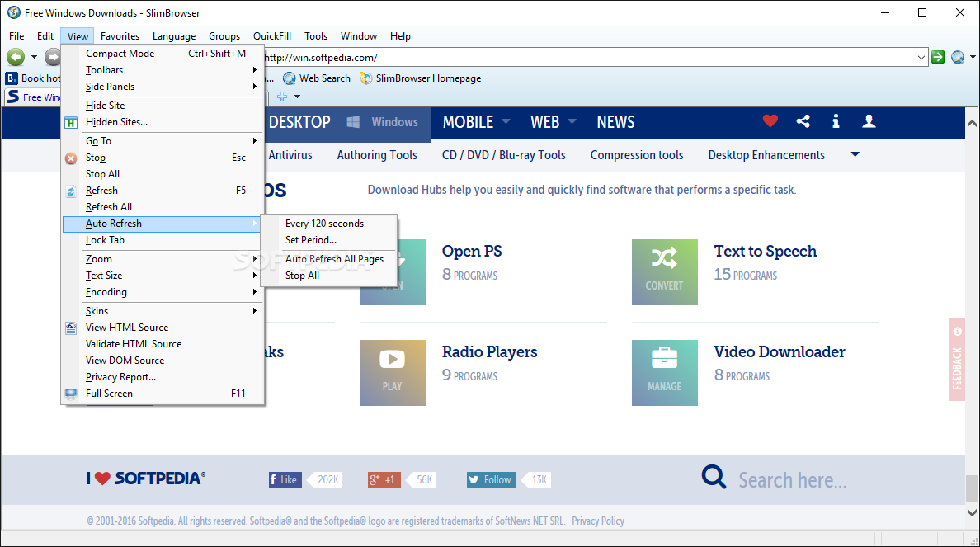Click the green Back navigation arrow

click(x=16, y=58)
